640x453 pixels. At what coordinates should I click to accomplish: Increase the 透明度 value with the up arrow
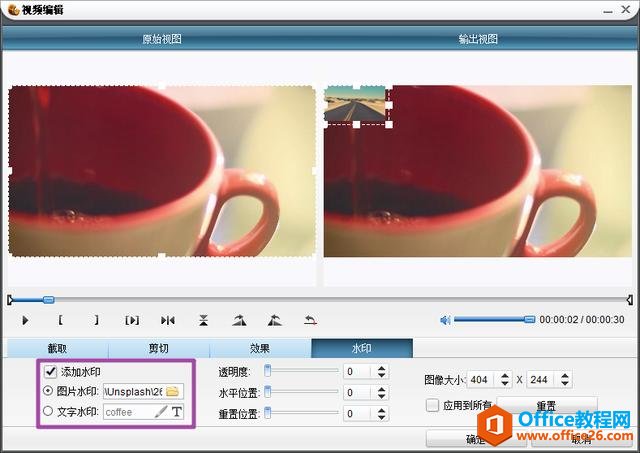coord(380,367)
